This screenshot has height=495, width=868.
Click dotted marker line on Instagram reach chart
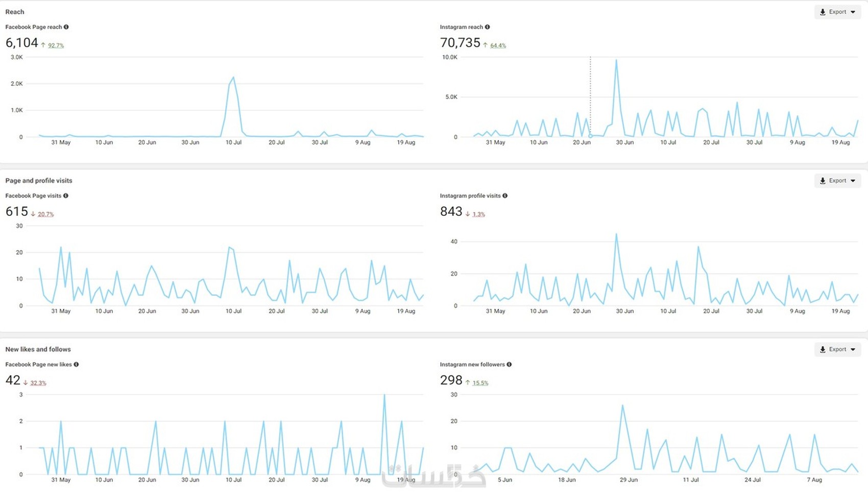[590, 97]
